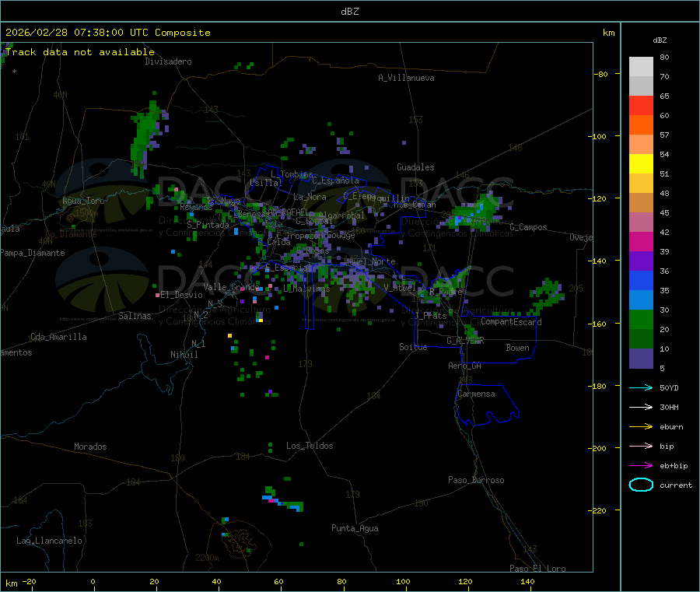
Task: Click the Salinas map label
Action: pos(135,316)
